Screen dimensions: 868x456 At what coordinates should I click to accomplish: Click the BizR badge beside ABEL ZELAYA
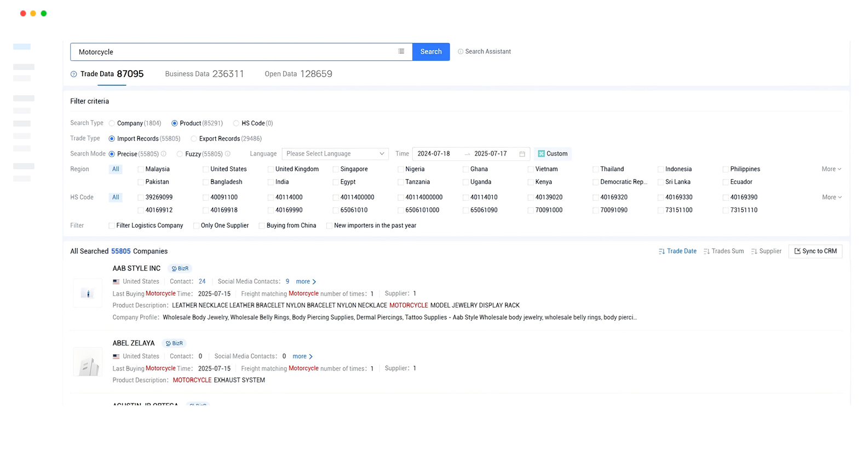[x=174, y=343]
